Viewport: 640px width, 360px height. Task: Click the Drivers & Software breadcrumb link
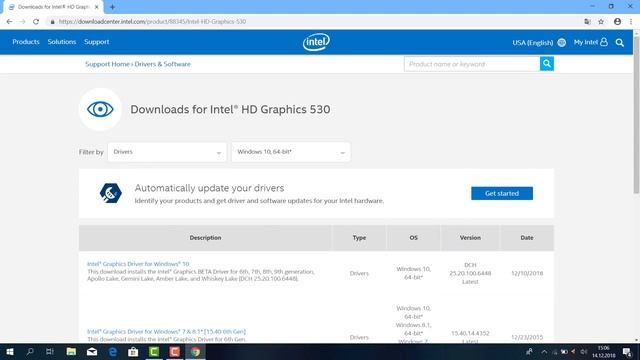162,64
